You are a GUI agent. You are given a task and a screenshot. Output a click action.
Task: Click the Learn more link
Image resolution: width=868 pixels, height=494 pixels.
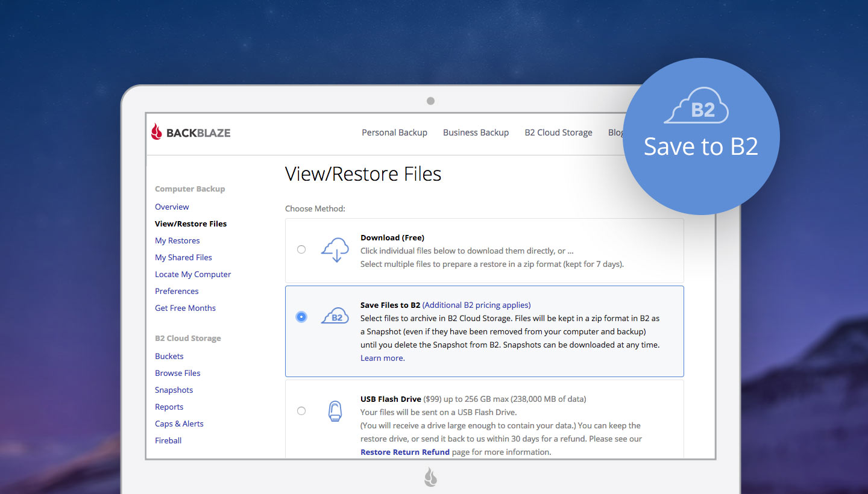tap(383, 358)
